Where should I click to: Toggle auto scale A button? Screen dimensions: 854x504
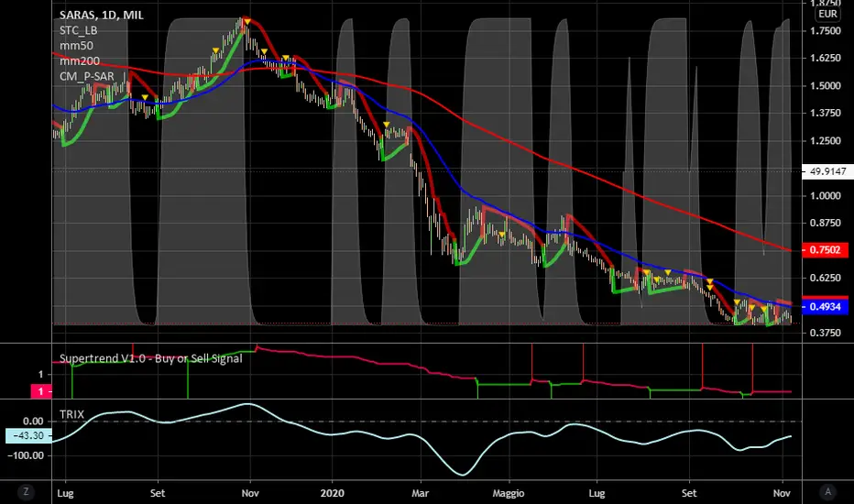[827, 492]
